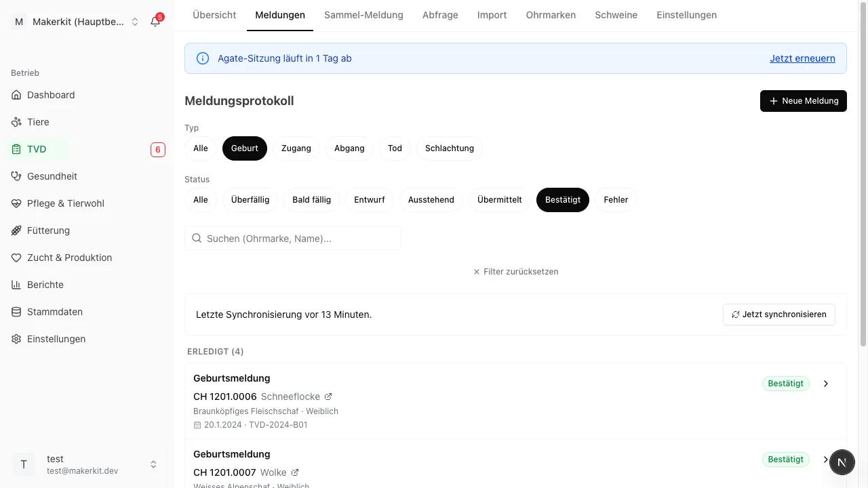Click the Bestätigt badge on Wolke row

(x=786, y=460)
